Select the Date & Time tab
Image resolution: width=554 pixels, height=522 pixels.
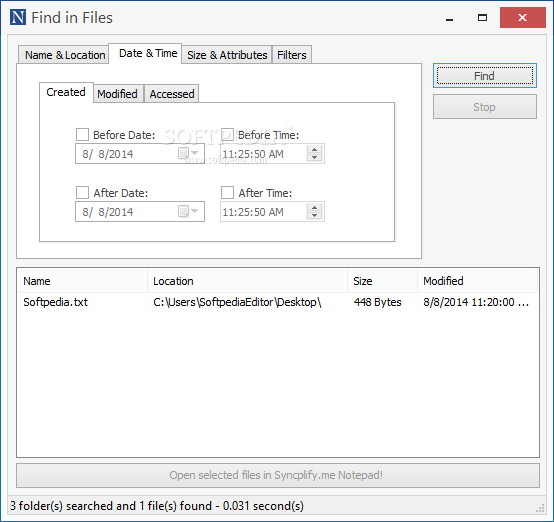point(145,53)
